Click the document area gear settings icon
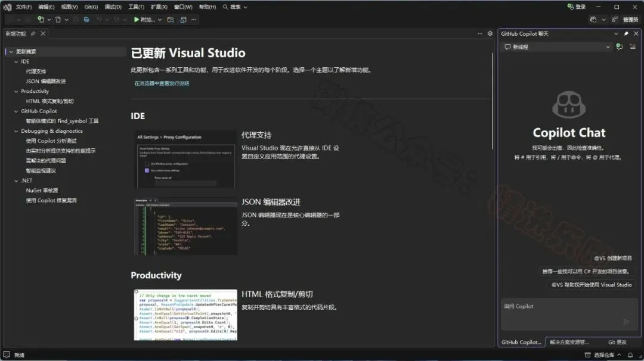644x361 pixels. (490, 33)
